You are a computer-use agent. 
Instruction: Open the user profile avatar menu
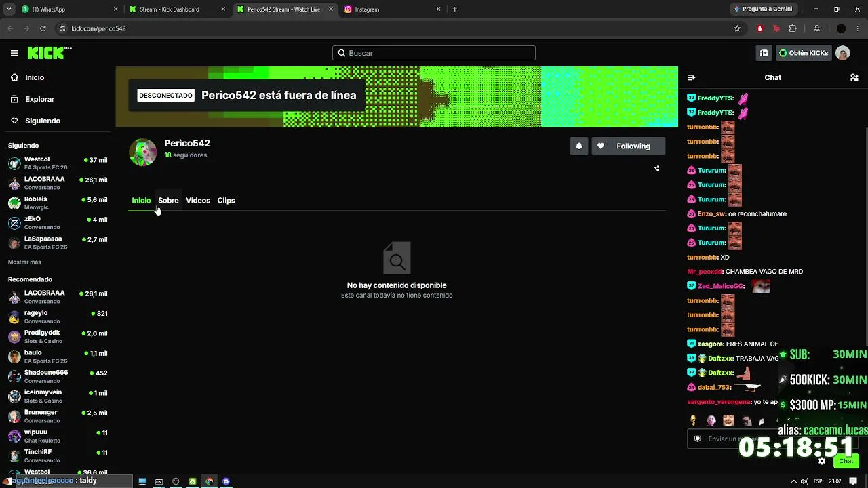pyautogui.click(x=843, y=53)
